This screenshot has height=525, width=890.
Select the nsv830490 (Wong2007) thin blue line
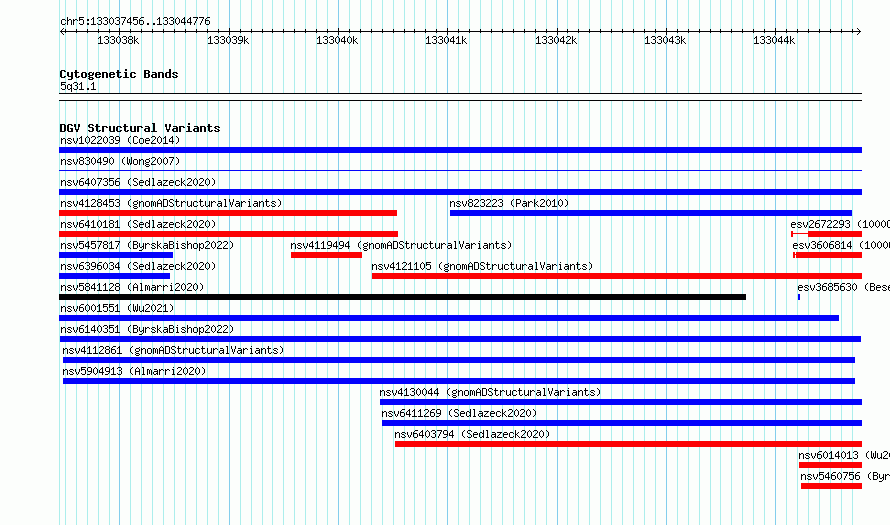coord(460,170)
